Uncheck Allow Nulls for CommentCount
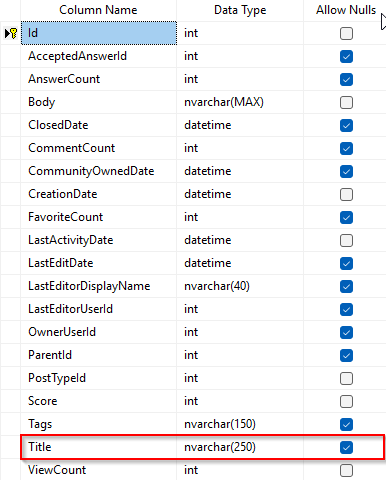The image size is (386, 480). click(346, 148)
